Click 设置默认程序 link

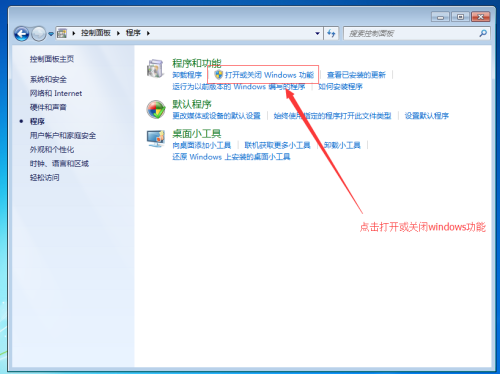tap(427, 116)
